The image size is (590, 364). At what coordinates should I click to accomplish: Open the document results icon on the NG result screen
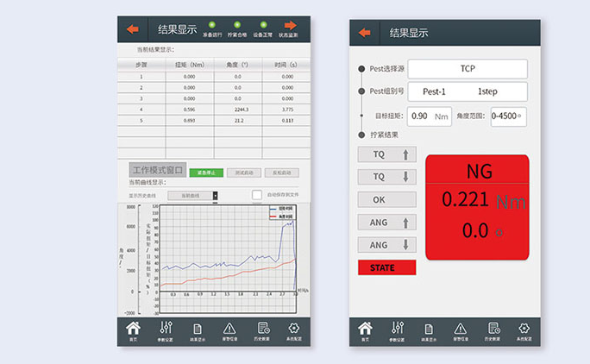tap(428, 329)
